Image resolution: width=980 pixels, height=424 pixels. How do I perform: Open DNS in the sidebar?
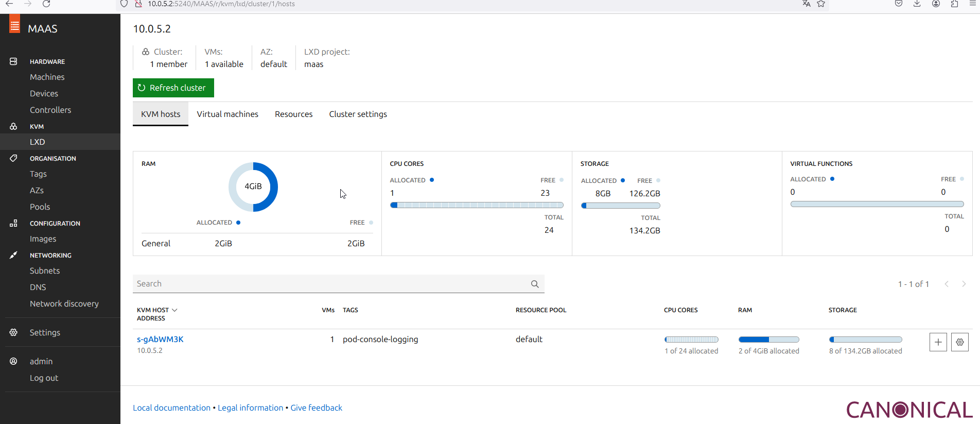pyautogui.click(x=38, y=287)
